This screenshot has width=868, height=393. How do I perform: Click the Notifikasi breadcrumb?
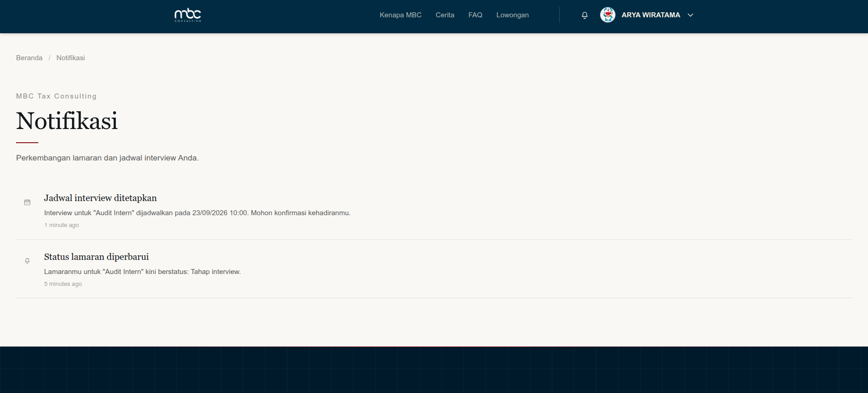(71, 58)
